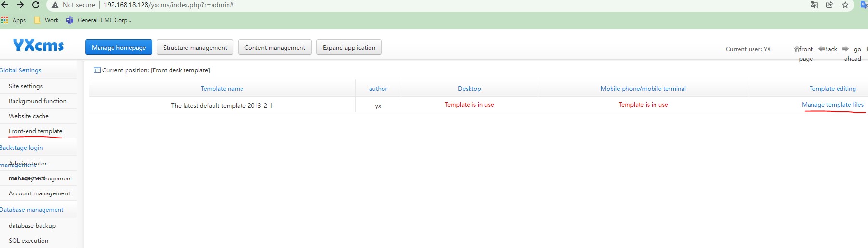
Task: Click the Current user: YX text
Action: (748, 49)
